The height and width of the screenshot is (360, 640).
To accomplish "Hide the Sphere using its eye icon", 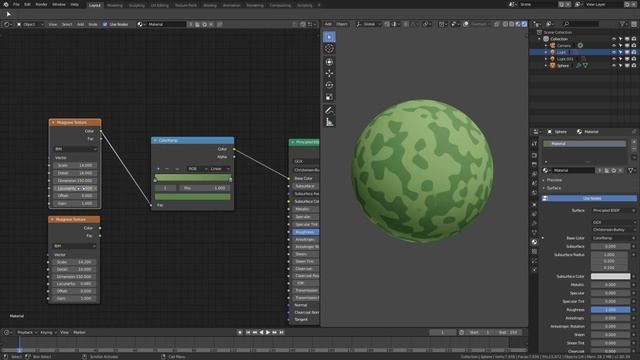I will coord(613,65).
